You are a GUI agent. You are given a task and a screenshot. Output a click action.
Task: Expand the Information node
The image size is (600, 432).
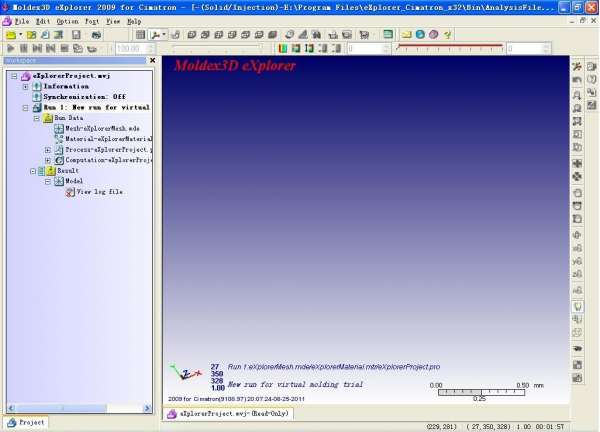tap(26, 86)
